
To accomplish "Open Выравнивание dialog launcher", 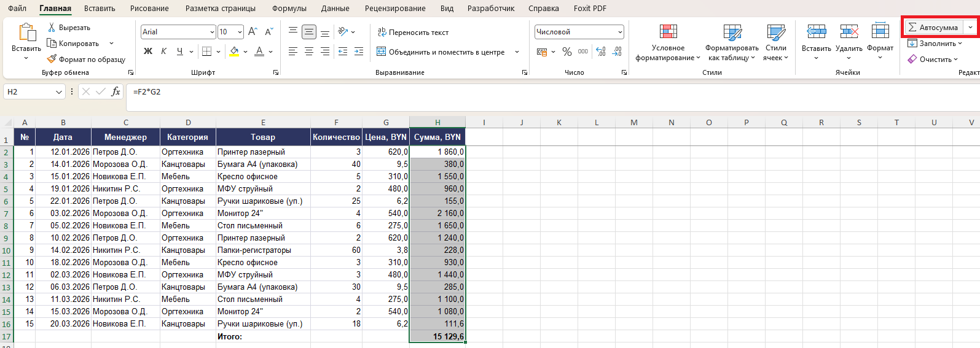I will pyautogui.click(x=525, y=72).
